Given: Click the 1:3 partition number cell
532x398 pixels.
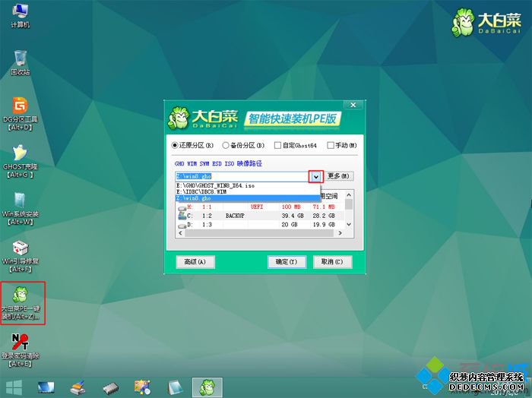Looking at the screenshot, I should [207, 225].
